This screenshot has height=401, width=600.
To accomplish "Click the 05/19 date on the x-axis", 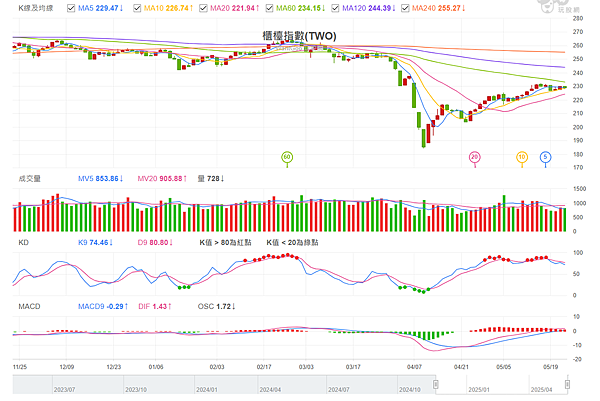I will pyautogui.click(x=550, y=367).
